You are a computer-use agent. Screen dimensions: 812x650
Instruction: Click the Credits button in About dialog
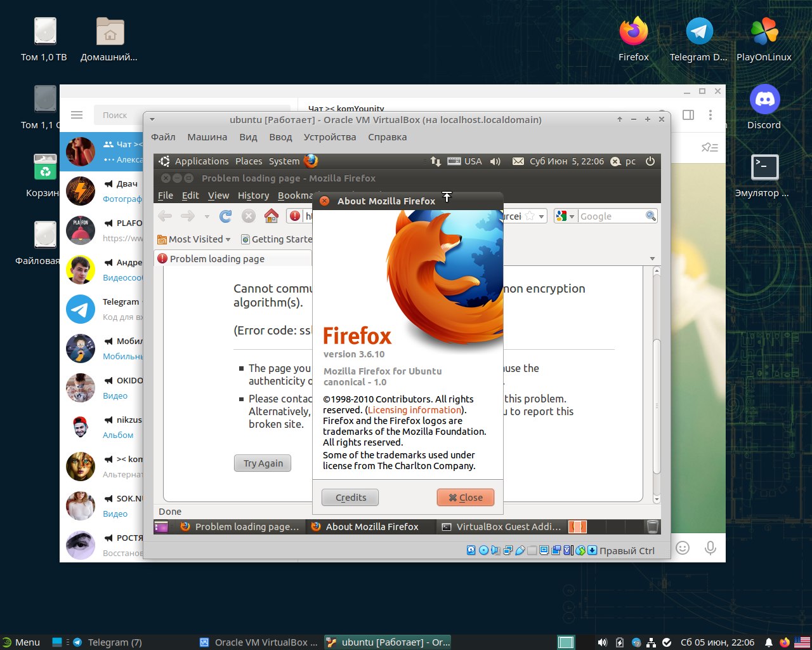pos(350,498)
